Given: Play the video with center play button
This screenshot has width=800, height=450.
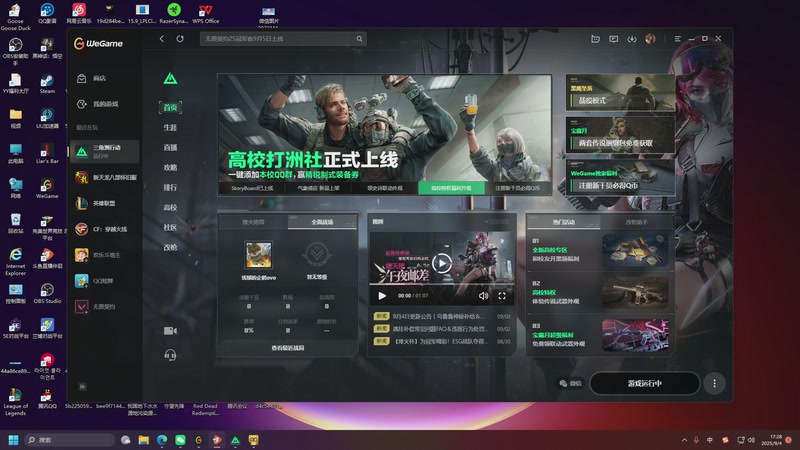Looking at the screenshot, I should click(442, 263).
